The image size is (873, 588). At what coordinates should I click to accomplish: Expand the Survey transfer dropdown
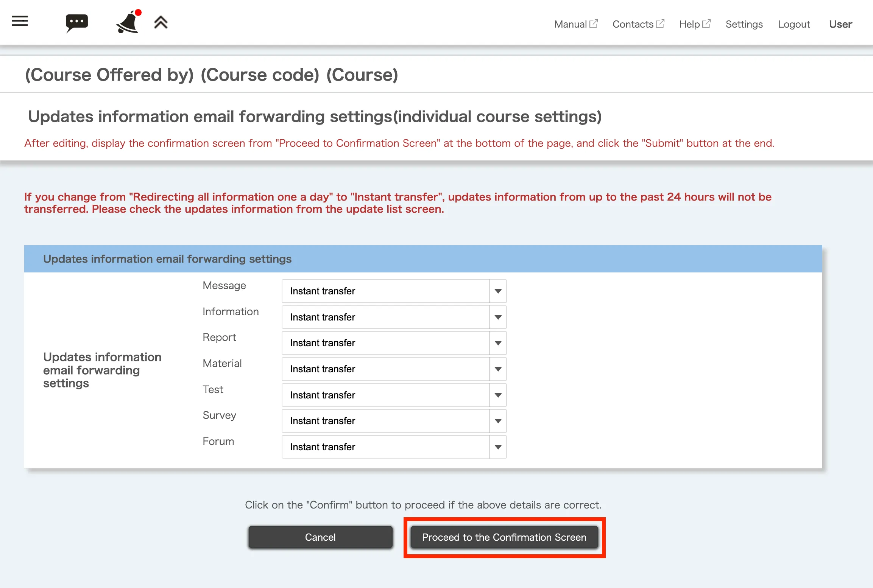(x=394, y=421)
